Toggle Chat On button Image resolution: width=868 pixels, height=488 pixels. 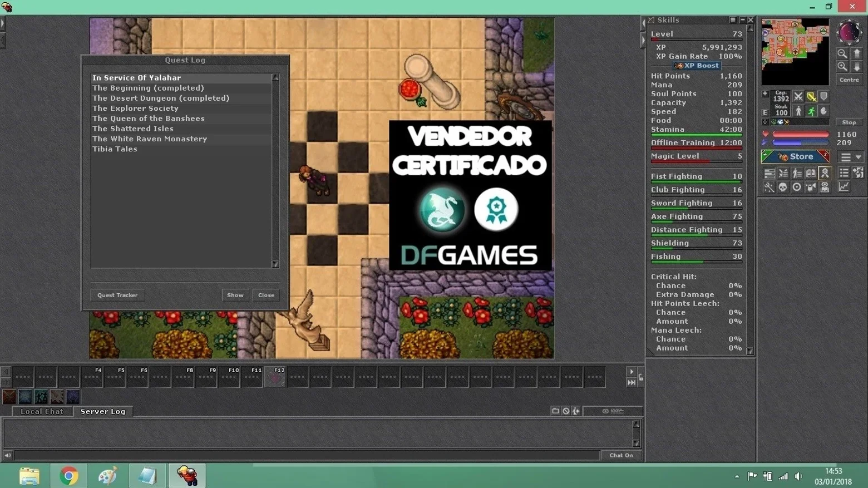[621, 455]
